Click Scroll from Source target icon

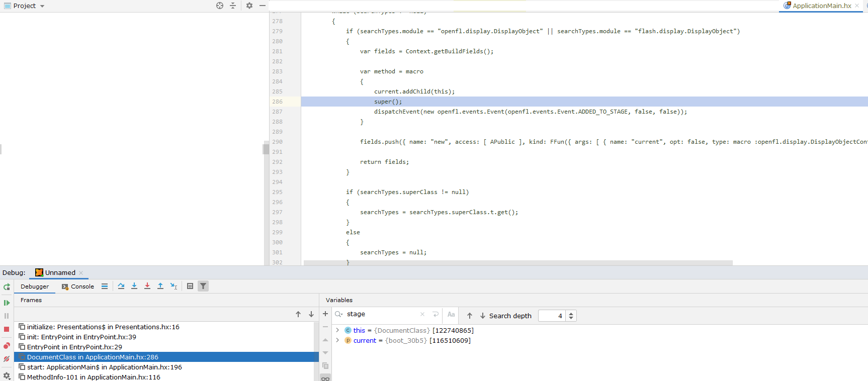[220, 6]
